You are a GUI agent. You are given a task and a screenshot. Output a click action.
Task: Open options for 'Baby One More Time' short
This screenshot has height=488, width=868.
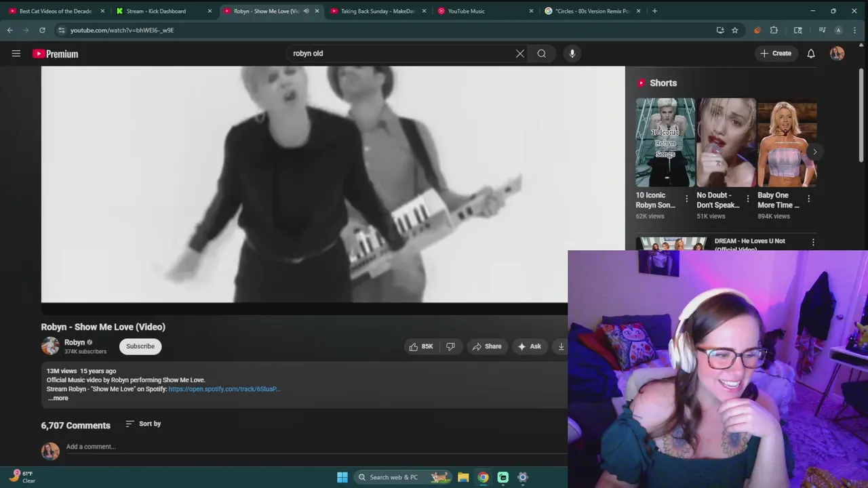[808, 199]
